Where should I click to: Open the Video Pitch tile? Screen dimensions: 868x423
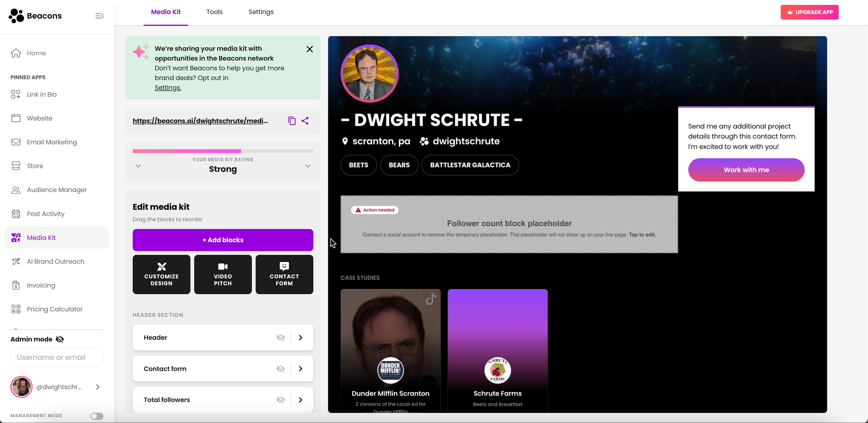point(223,274)
